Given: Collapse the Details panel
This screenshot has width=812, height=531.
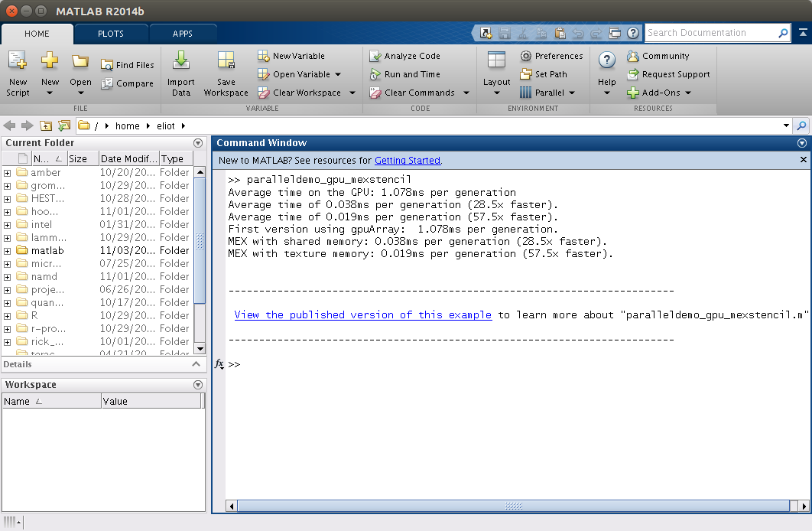Looking at the screenshot, I should (196, 364).
